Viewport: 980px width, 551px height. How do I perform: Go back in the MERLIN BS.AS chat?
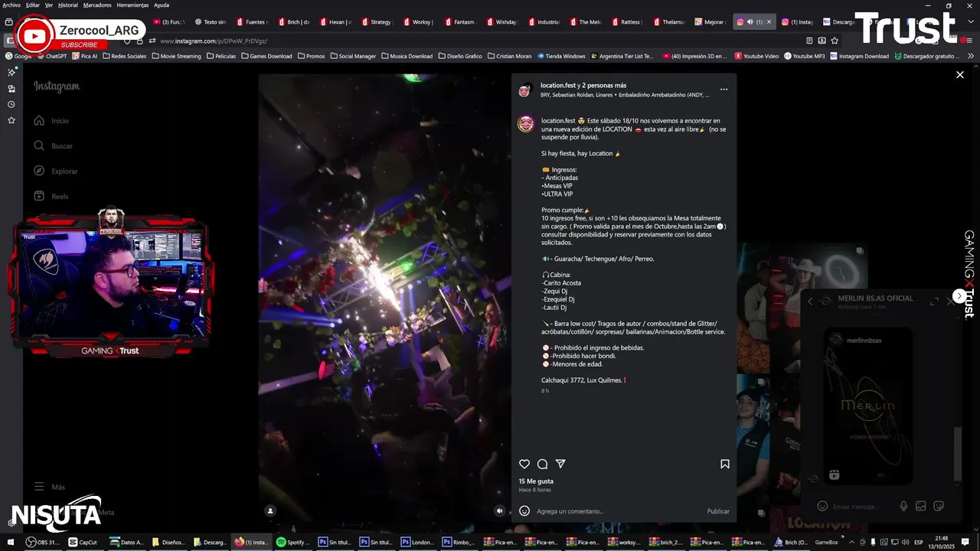(810, 302)
